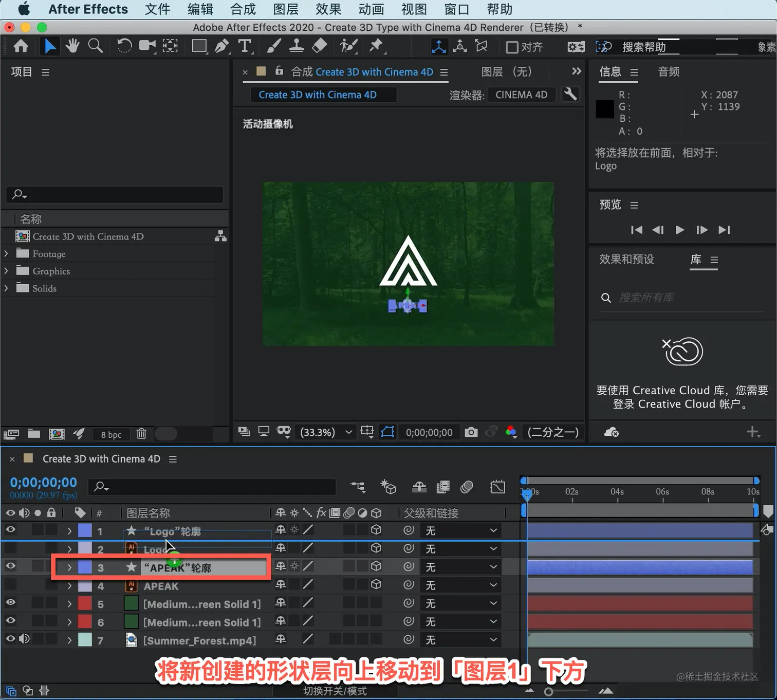Select the Zoom magnifier tool

pyautogui.click(x=95, y=46)
